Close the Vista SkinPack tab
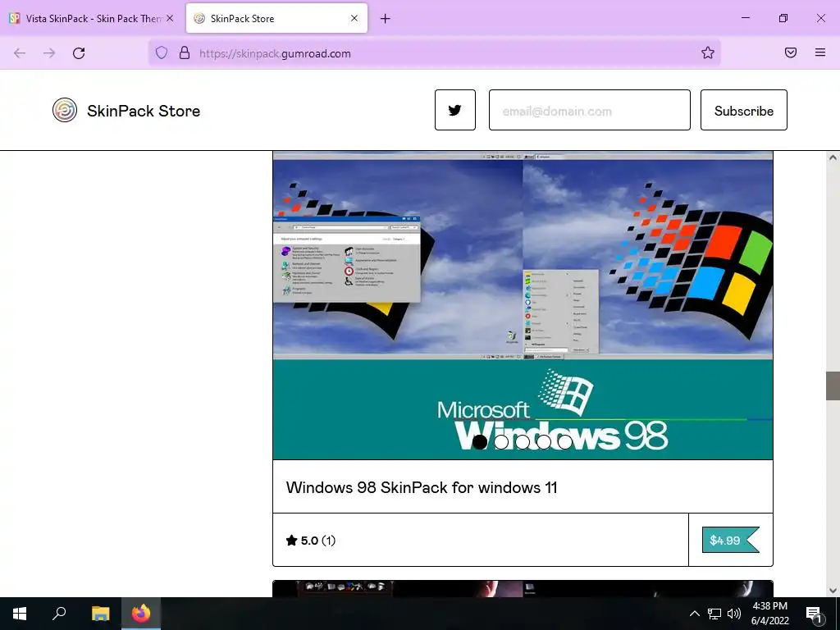This screenshot has height=630, width=840. click(x=170, y=18)
